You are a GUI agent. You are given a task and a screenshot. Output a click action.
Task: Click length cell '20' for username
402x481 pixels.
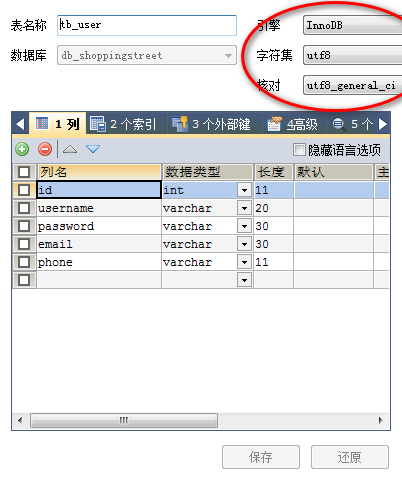click(x=274, y=208)
